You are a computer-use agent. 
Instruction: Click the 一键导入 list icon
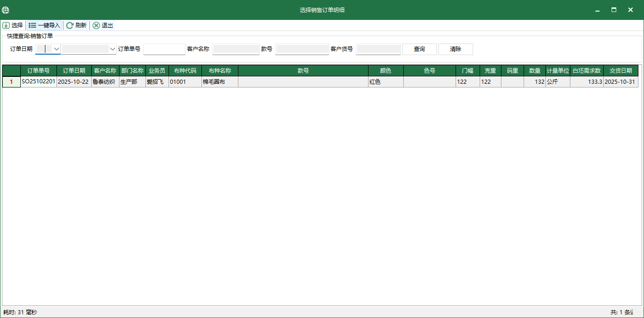(32, 25)
